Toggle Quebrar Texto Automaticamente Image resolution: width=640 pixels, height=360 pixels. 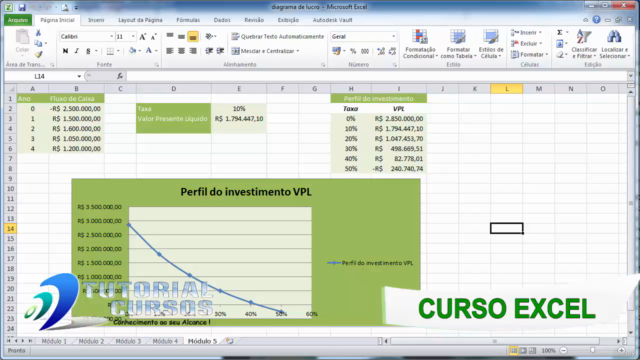(x=278, y=37)
